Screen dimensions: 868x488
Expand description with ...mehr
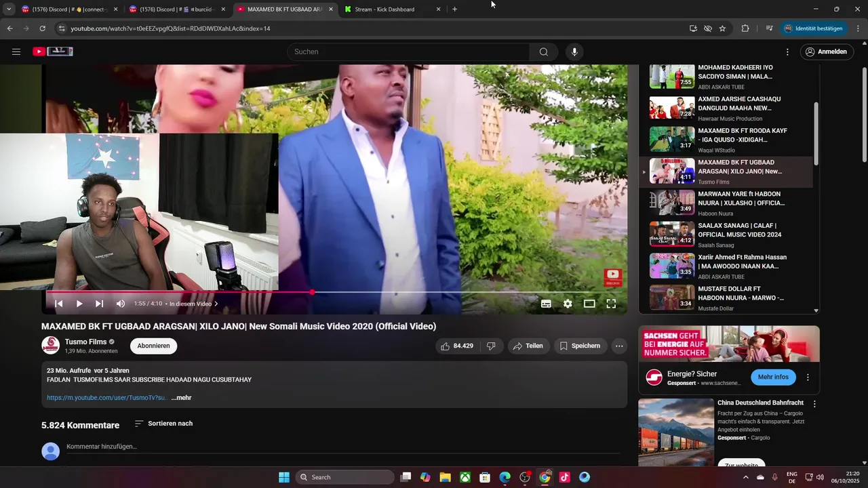pos(181,398)
